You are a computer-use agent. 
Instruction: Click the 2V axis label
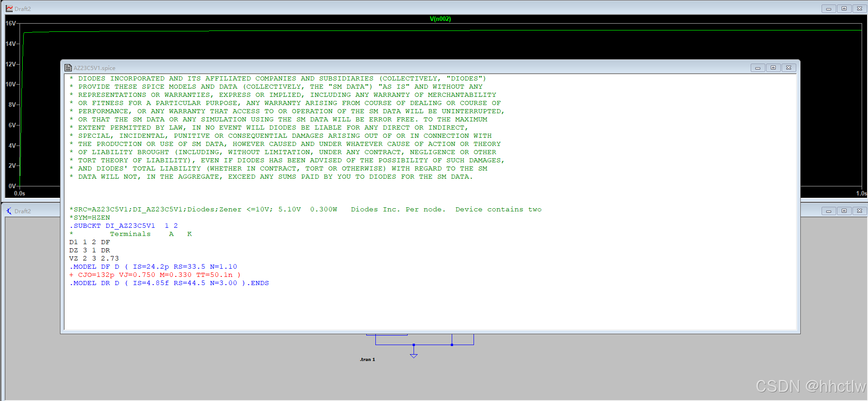coord(12,165)
